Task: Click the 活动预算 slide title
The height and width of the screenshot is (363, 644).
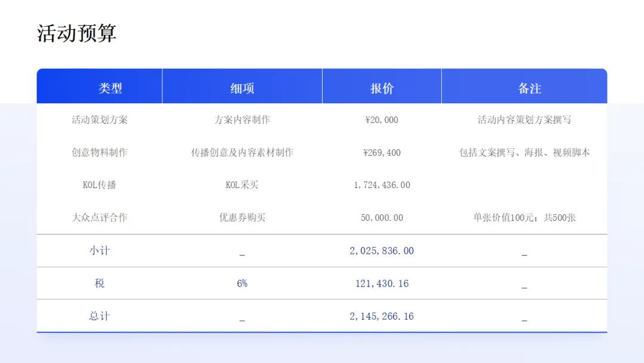Action: pos(76,33)
